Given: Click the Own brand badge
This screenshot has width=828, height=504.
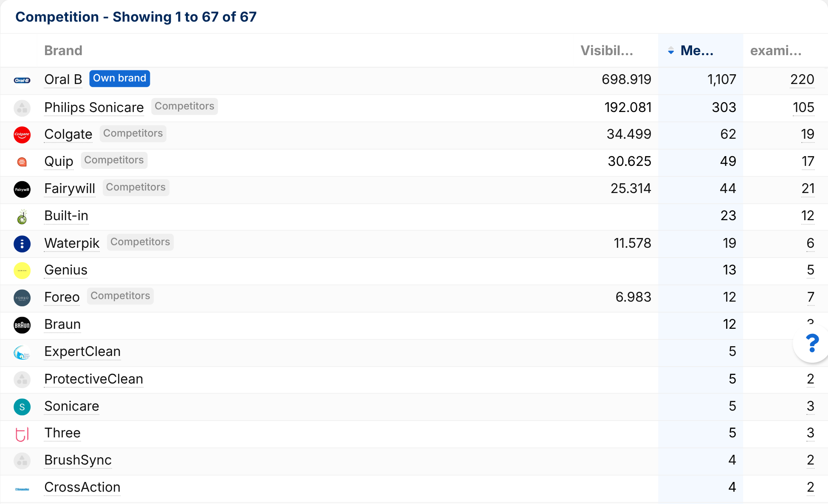Looking at the screenshot, I should [x=119, y=78].
